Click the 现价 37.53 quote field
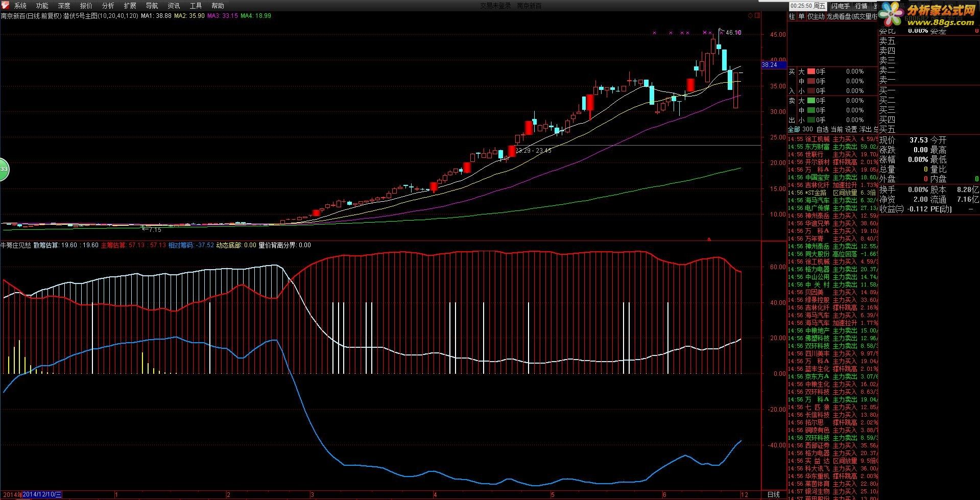Image resolution: width=980 pixels, height=500 pixels. (903, 140)
